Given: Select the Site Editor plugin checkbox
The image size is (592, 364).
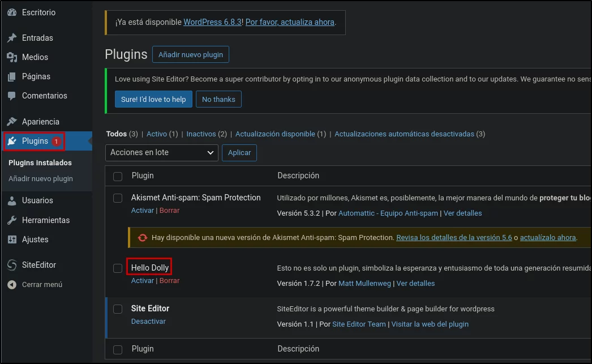Looking at the screenshot, I should pos(118,309).
